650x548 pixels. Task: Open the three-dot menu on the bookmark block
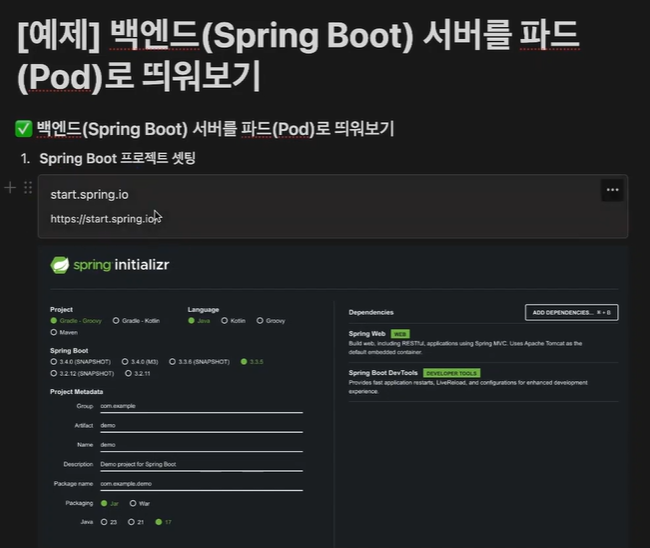(x=612, y=190)
